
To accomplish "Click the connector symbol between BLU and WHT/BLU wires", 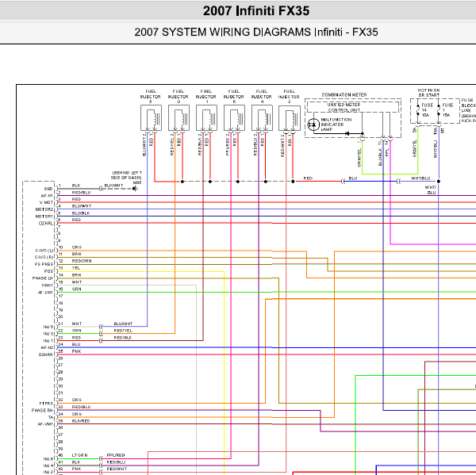I will pos(398,182).
